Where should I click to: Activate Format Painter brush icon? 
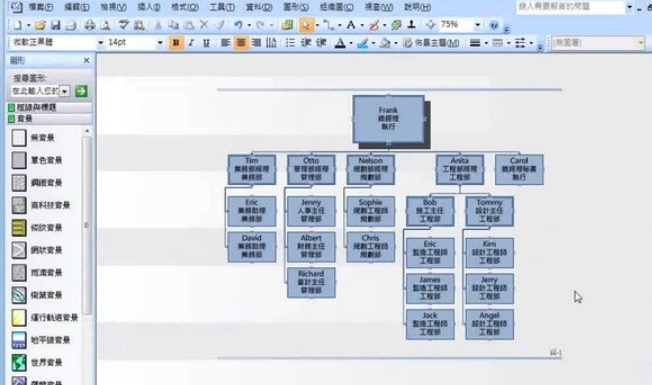(x=220, y=25)
